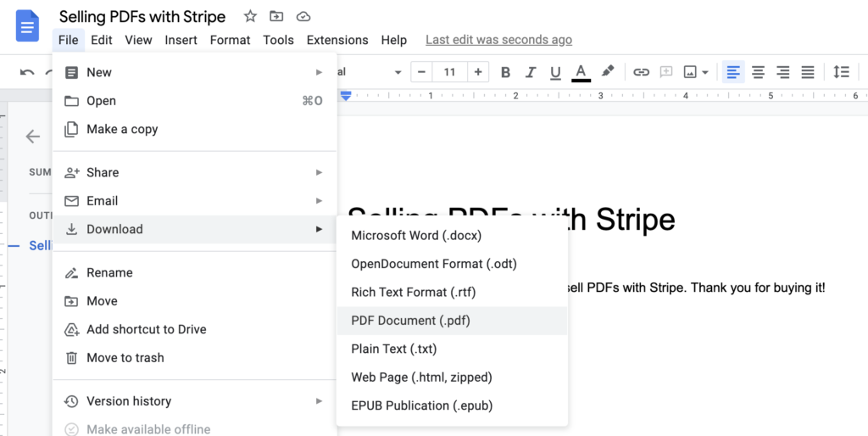The height and width of the screenshot is (436, 868).
Task: Click the File menu
Action: [69, 40]
